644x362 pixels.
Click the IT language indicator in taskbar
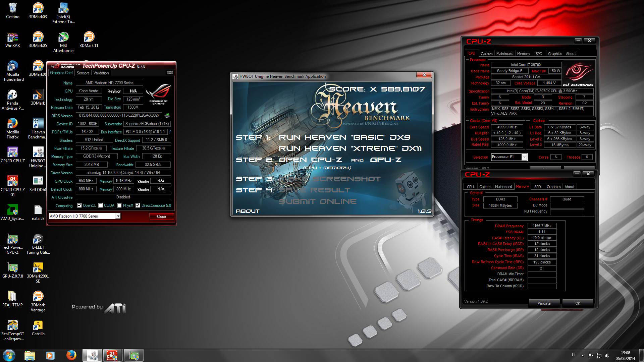click(x=574, y=355)
